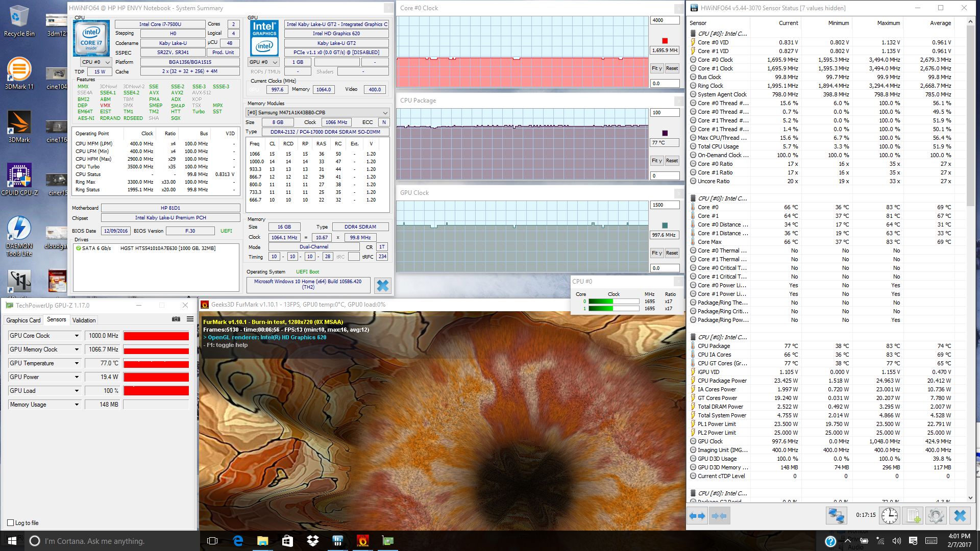Click the 1500 max value field of GPU Clock graph
Viewport: 980px width, 551px height.
pos(665,205)
